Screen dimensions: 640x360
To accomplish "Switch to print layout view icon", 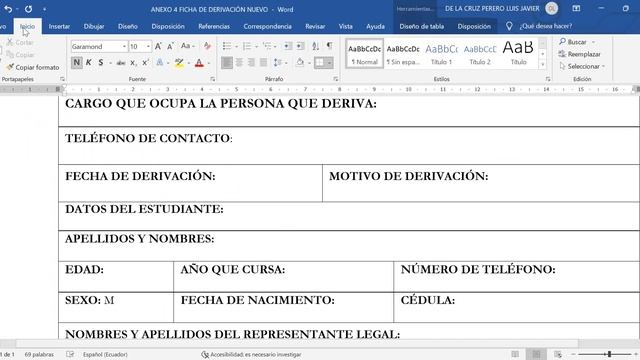I will coord(536,354).
